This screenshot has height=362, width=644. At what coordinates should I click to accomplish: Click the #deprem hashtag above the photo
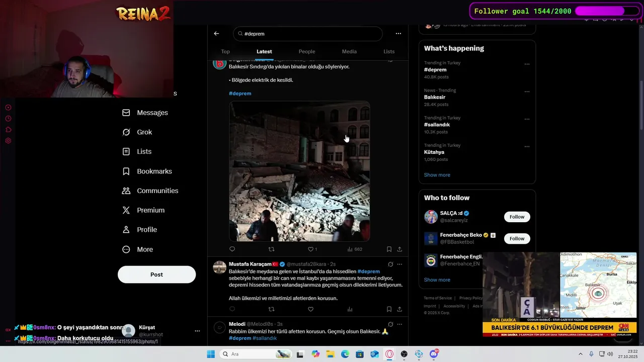[x=240, y=94]
